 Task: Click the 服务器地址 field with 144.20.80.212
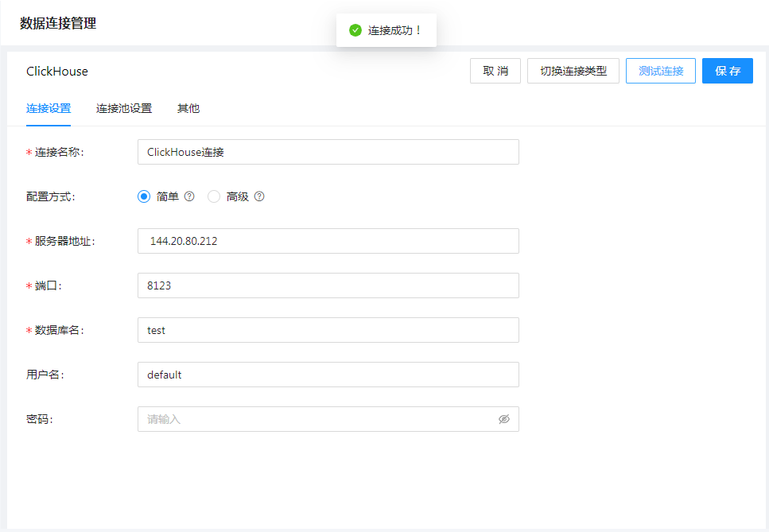pyautogui.click(x=328, y=241)
